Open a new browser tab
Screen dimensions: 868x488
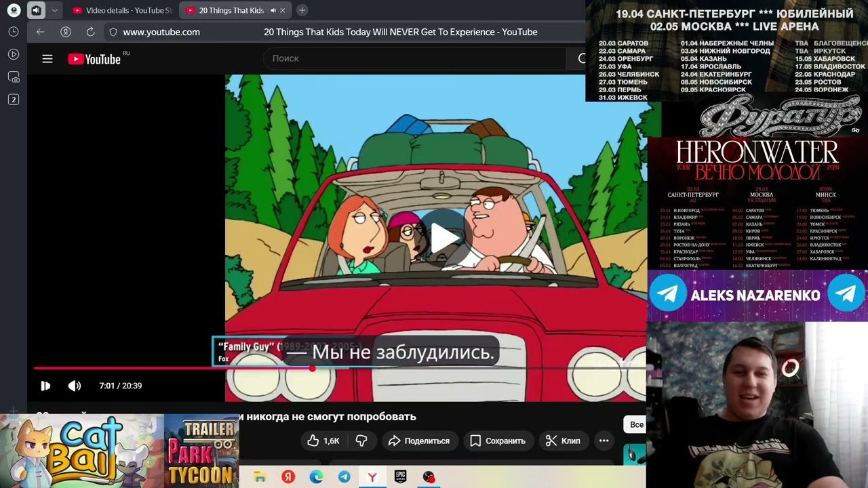302,10
